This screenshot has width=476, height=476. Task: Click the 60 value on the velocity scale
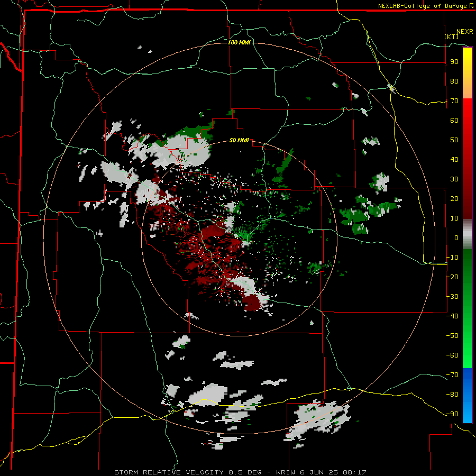454,121
